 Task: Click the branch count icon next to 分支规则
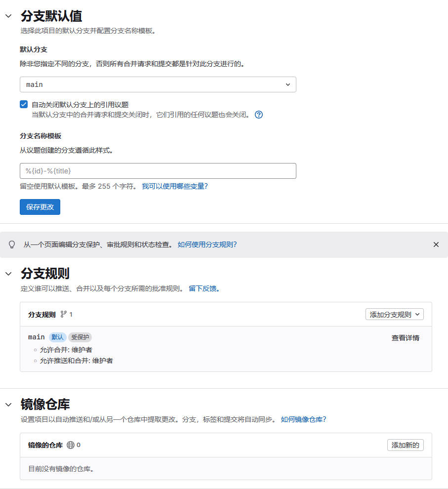63,314
